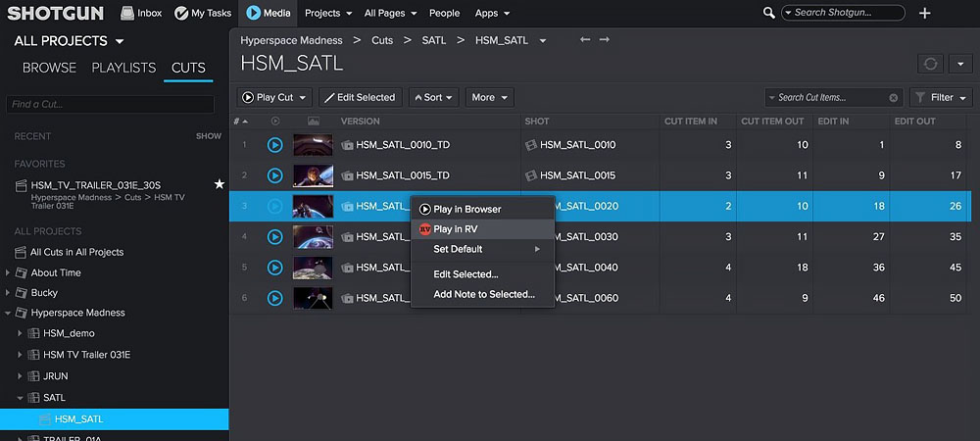Switch to the PLAYLISTS tab
The height and width of the screenshot is (441, 980).
click(x=123, y=68)
